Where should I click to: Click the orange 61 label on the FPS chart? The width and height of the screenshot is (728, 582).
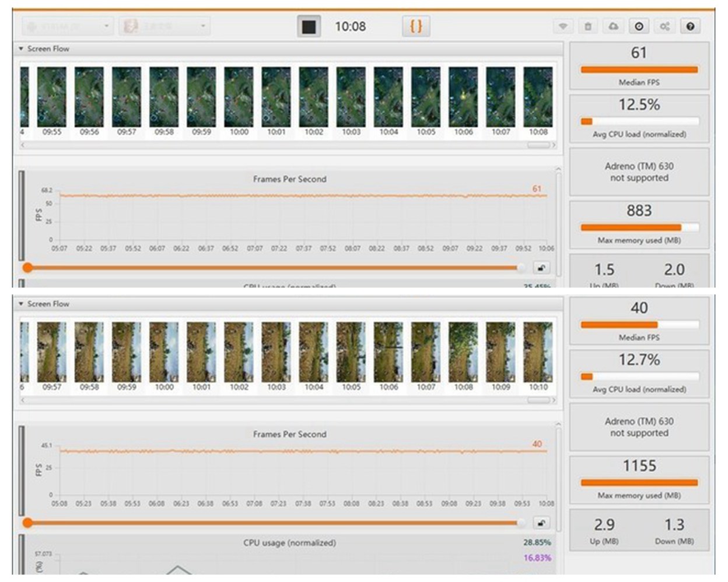click(x=537, y=189)
